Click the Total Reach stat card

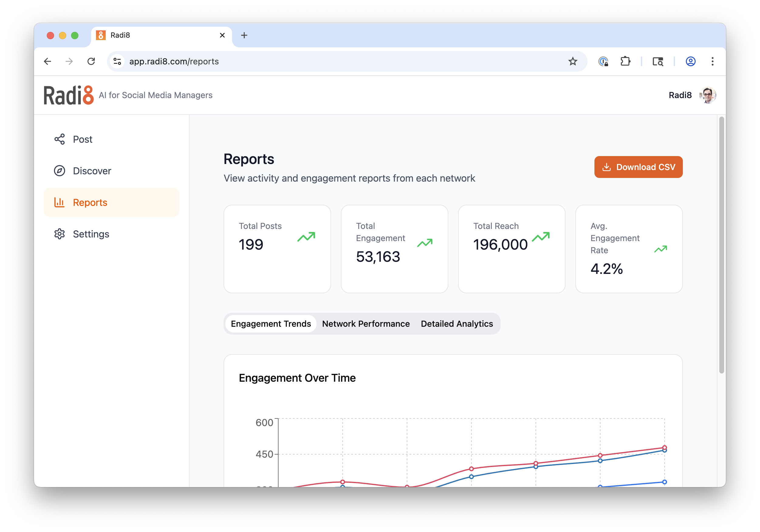512,249
